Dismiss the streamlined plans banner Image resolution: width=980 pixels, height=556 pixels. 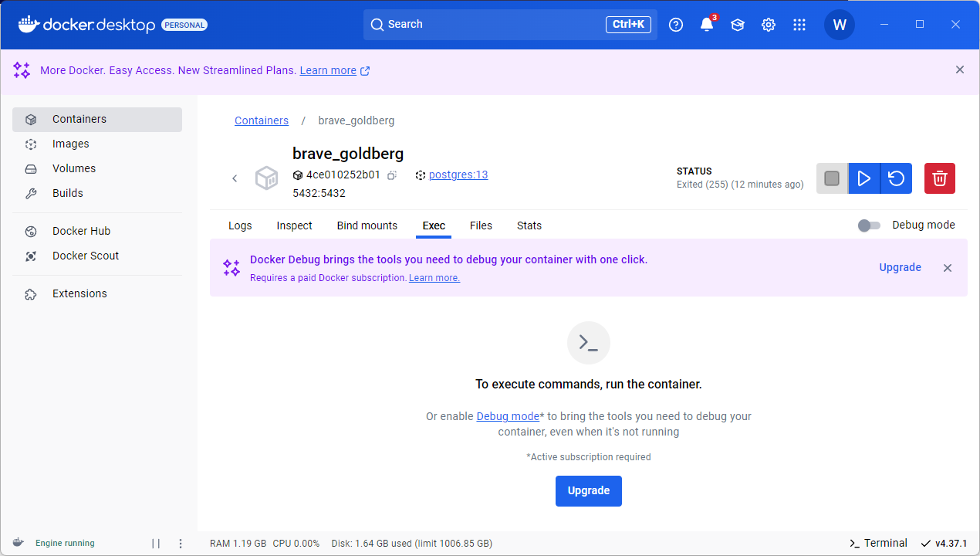[x=960, y=69]
